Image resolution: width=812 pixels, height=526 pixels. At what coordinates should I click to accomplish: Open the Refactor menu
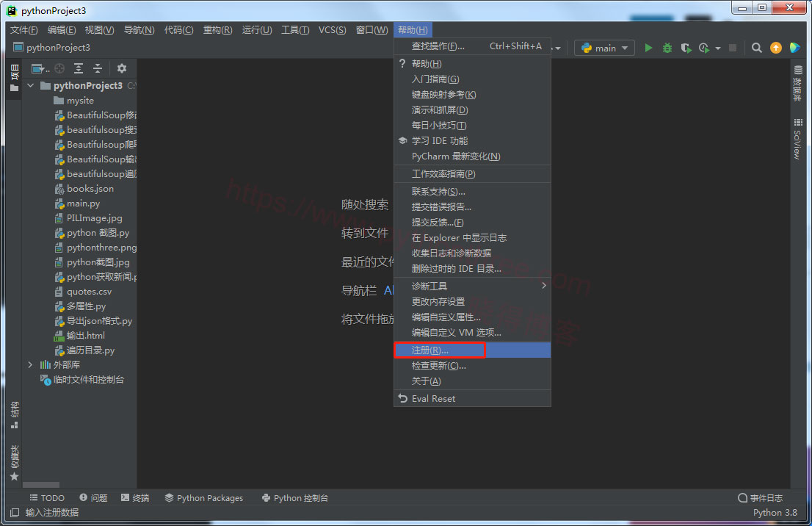click(217, 30)
